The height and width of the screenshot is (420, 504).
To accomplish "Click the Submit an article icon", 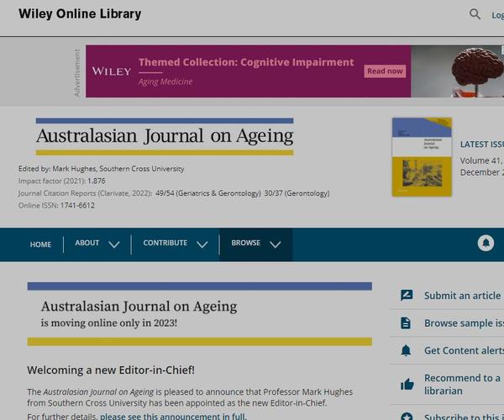I will pos(407,296).
